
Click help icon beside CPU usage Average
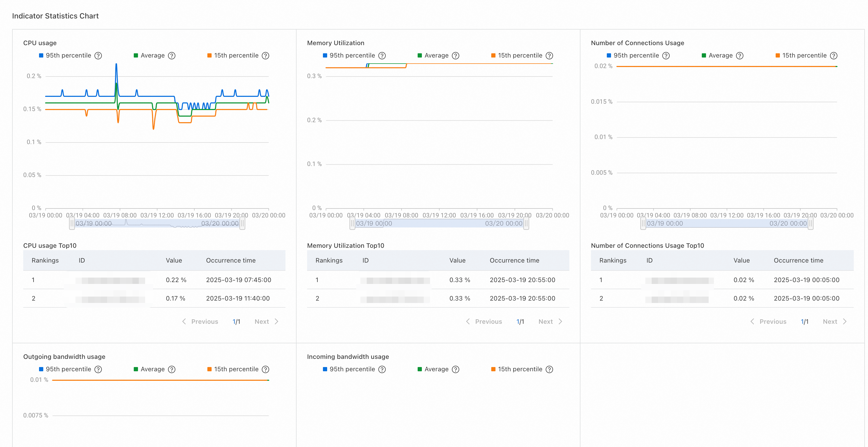172,56
